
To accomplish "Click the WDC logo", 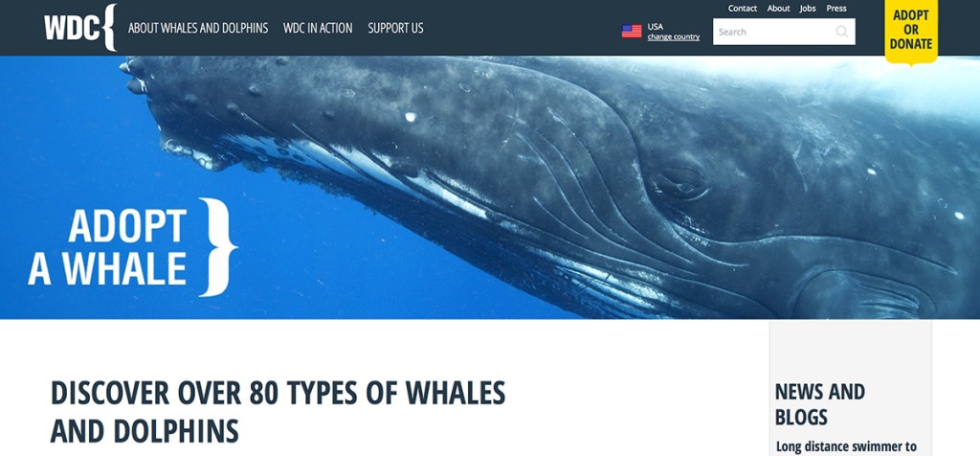I will (80, 28).
